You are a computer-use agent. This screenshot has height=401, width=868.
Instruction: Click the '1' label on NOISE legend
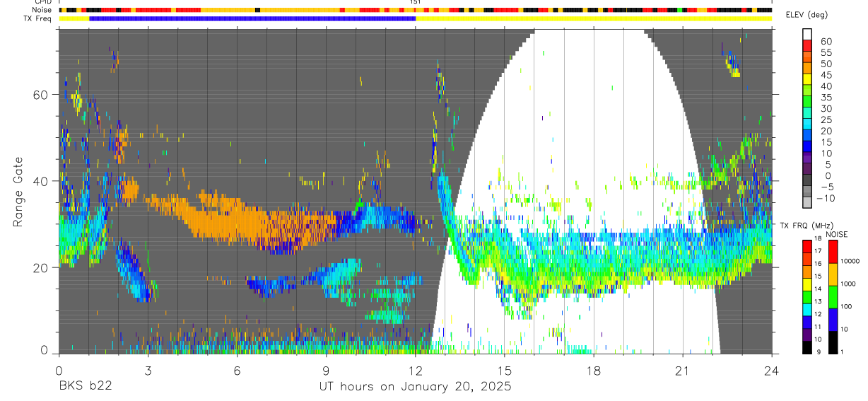[843, 352]
